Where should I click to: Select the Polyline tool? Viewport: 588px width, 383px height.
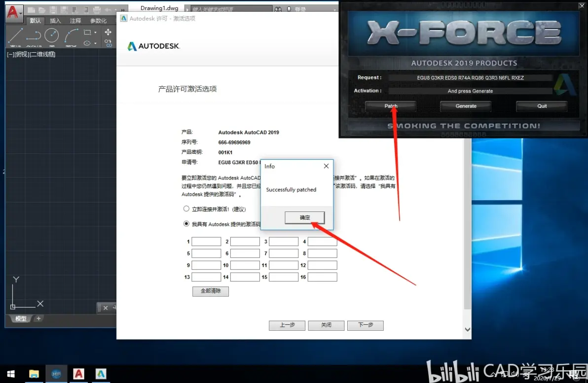(34, 35)
